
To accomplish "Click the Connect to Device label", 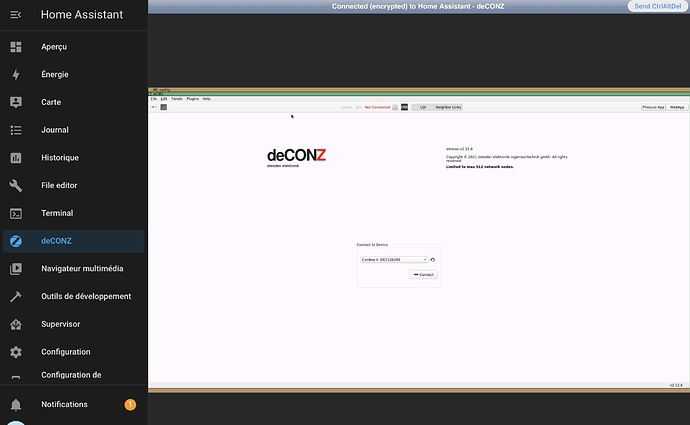I will (x=372, y=245).
